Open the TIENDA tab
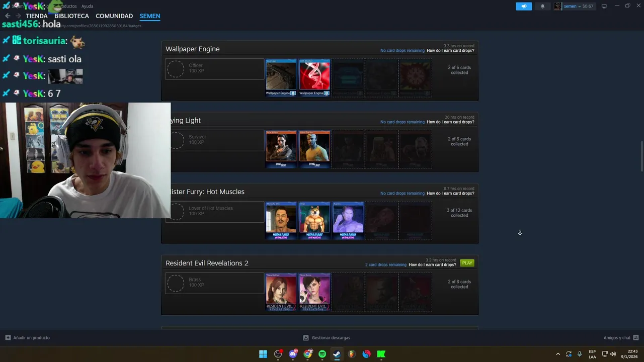Screen dimensions: 644x362 [37, 16]
